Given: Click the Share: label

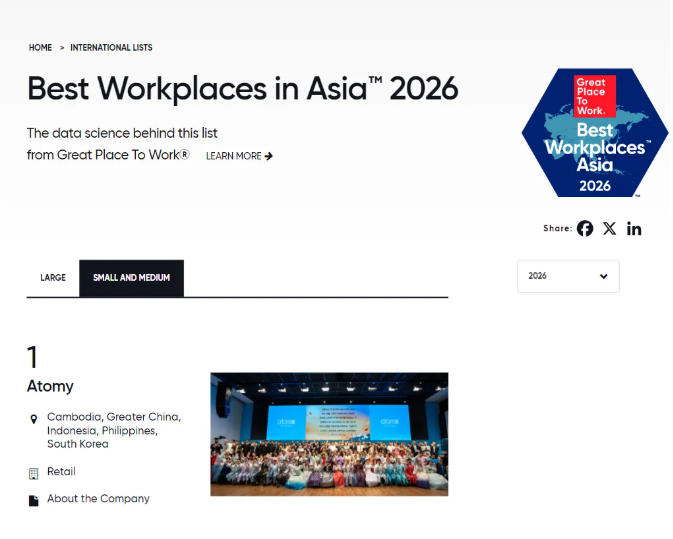Looking at the screenshot, I should coord(558,228).
